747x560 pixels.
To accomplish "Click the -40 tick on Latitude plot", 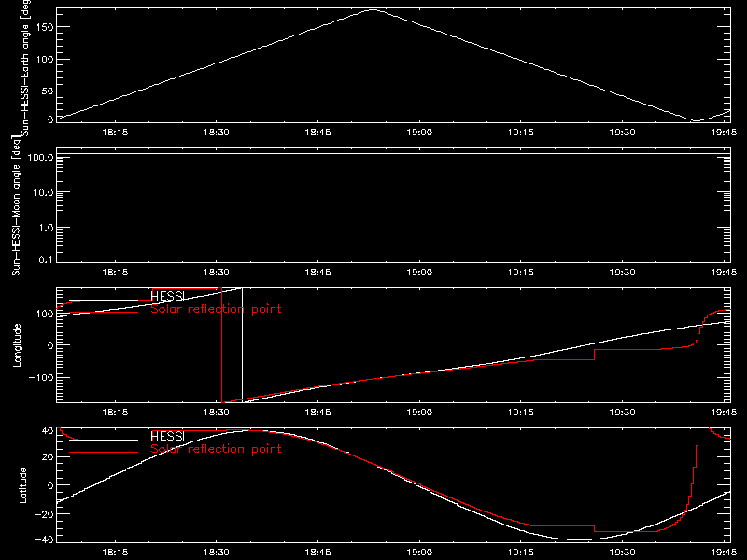I will coord(44,539).
